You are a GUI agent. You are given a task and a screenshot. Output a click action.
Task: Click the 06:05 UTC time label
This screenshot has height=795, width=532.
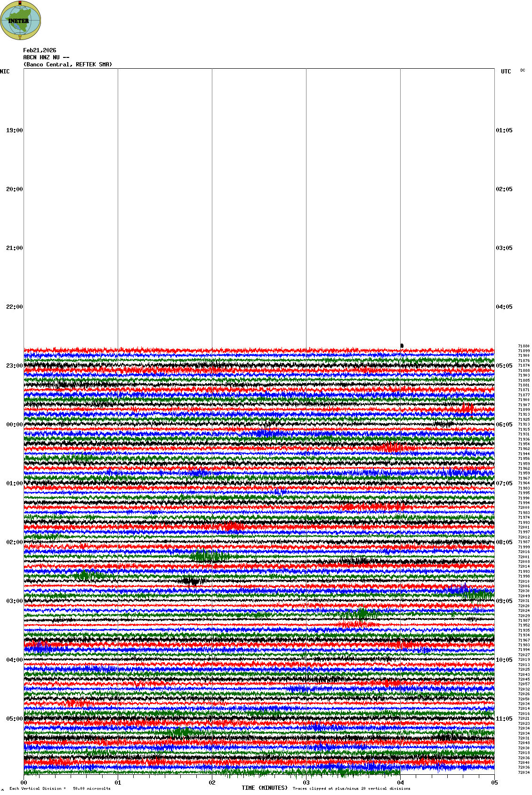point(504,425)
